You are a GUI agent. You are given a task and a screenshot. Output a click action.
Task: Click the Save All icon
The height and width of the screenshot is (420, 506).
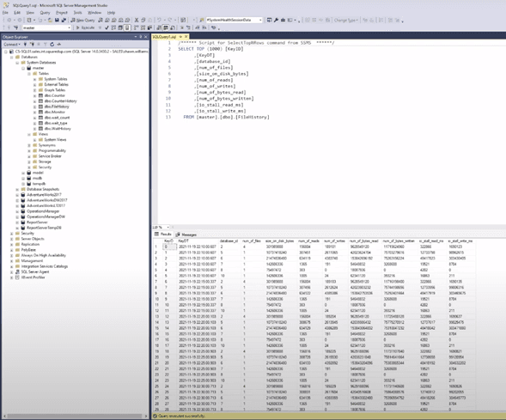(64, 20)
